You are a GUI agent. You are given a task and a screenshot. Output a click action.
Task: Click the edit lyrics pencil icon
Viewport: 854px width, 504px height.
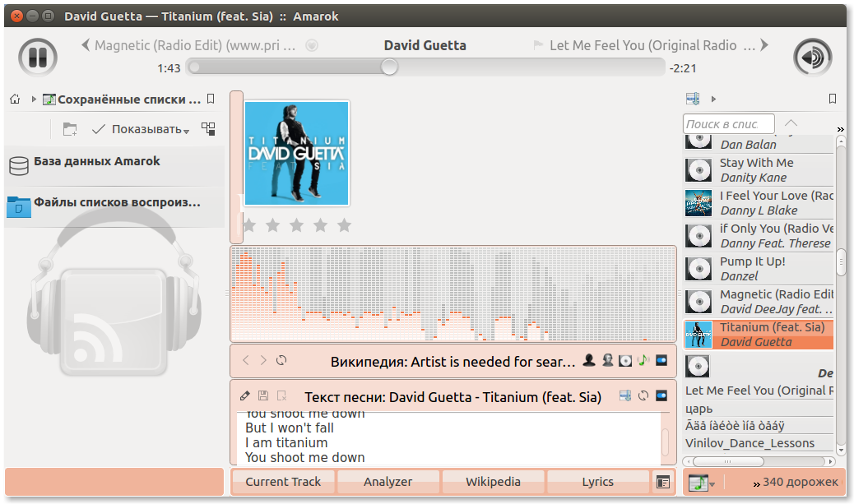click(244, 395)
